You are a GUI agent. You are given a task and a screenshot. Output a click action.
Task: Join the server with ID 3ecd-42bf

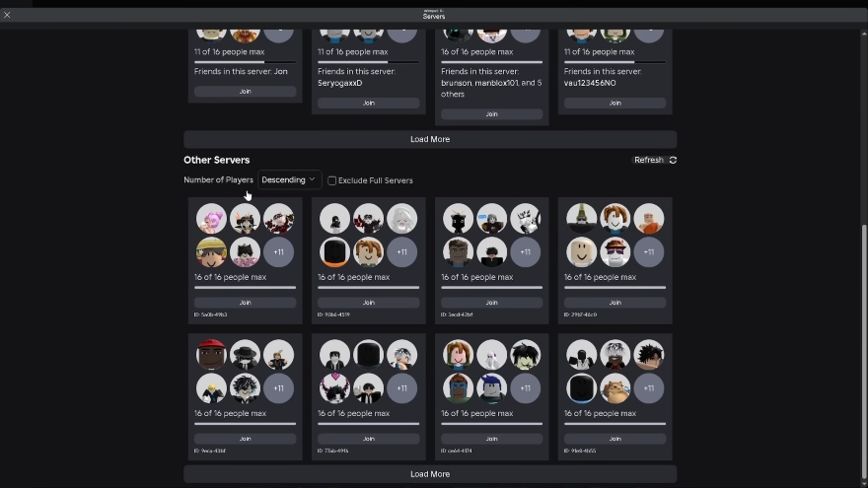pos(491,303)
